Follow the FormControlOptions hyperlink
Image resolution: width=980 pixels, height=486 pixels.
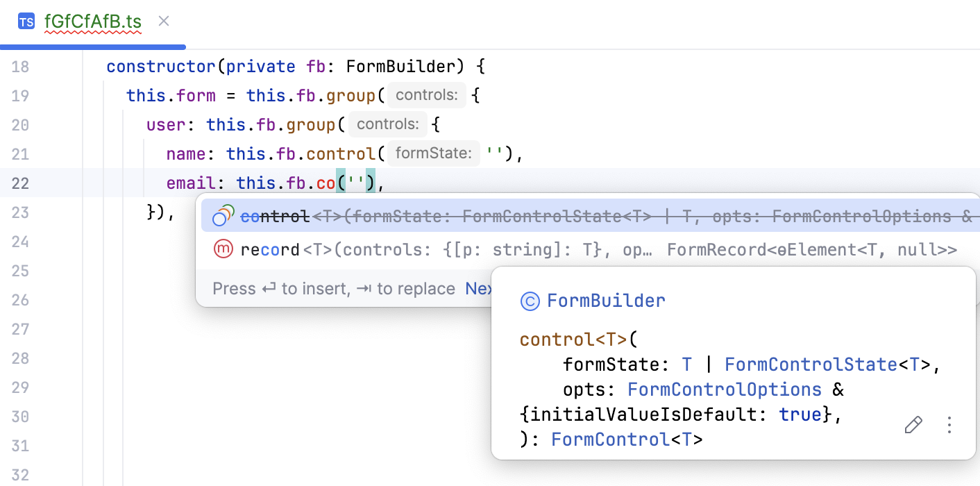click(725, 389)
